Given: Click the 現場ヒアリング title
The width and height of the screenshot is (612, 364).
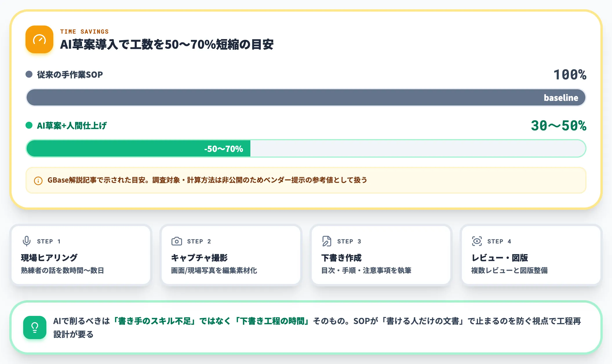Looking at the screenshot, I should click(x=49, y=257).
